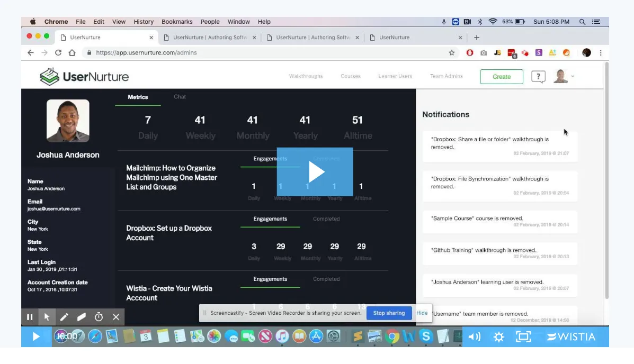Open Chrome from the dock
Image resolution: width=634 pixels, height=364 pixels.
click(392, 336)
